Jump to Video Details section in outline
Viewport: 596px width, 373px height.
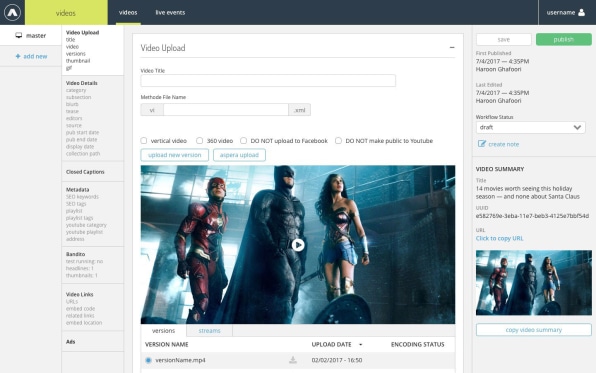pos(82,83)
